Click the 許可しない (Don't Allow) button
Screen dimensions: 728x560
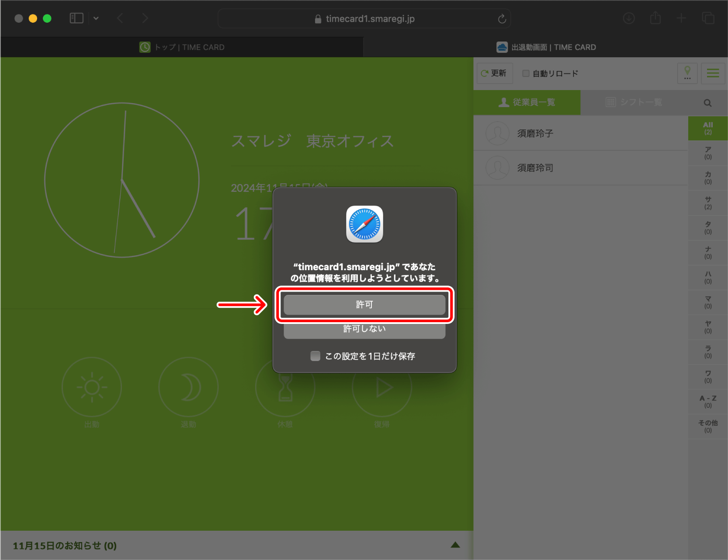[x=364, y=330]
